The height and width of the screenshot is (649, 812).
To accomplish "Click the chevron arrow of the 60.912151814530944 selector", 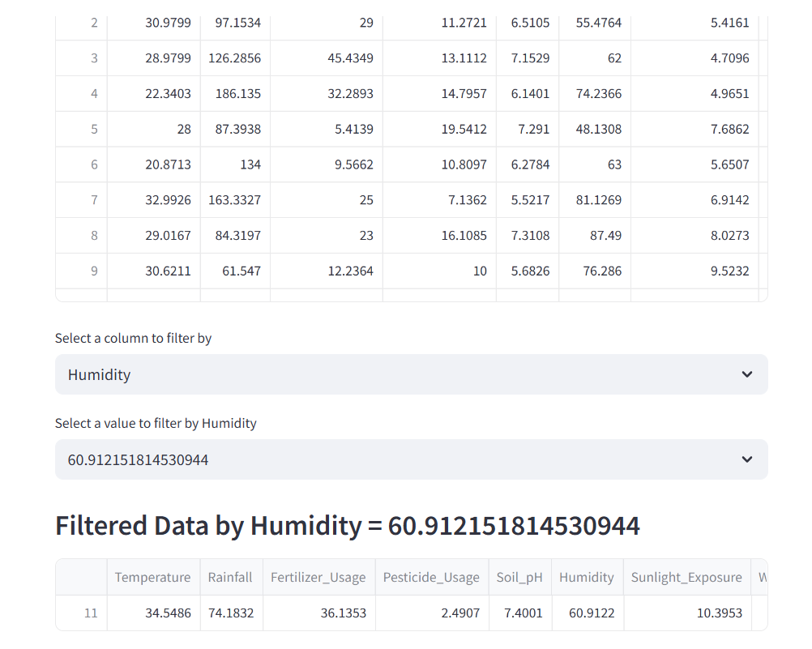I will 746,459.
